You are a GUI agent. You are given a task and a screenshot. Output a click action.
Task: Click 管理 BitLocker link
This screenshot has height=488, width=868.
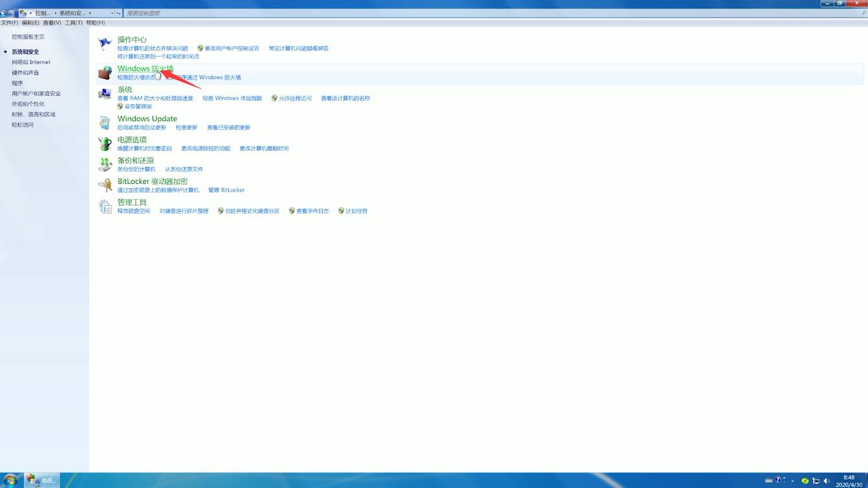226,190
